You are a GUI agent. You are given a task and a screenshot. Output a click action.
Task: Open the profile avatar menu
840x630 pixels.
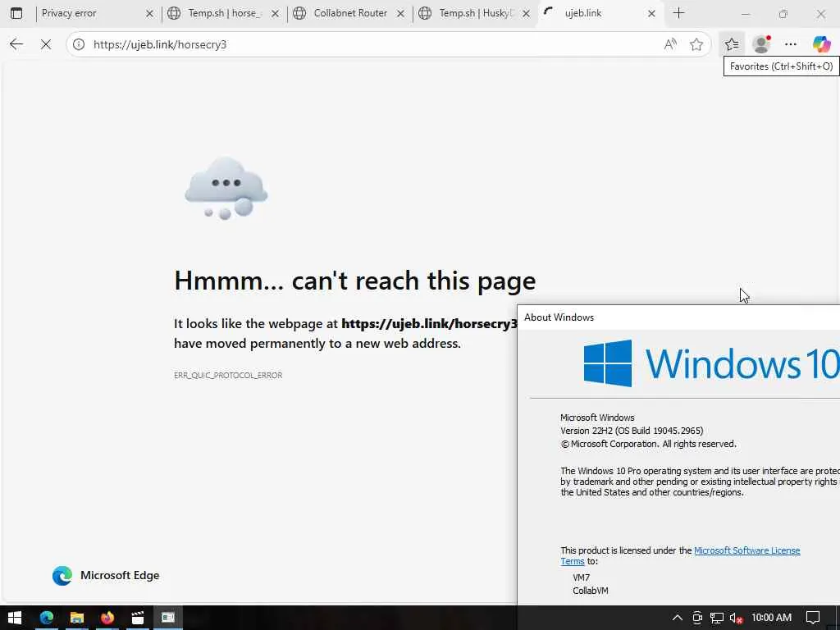(x=761, y=44)
